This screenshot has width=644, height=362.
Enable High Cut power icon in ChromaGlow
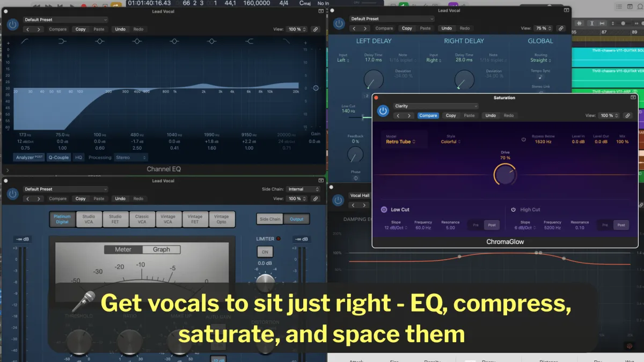click(513, 210)
